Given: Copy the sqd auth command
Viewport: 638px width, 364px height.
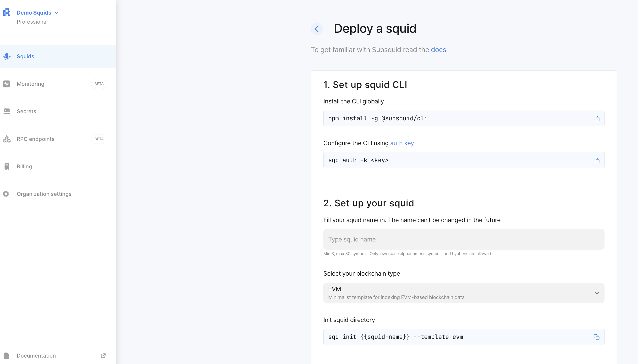Looking at the screenshot, I should (x=596, y=160).
